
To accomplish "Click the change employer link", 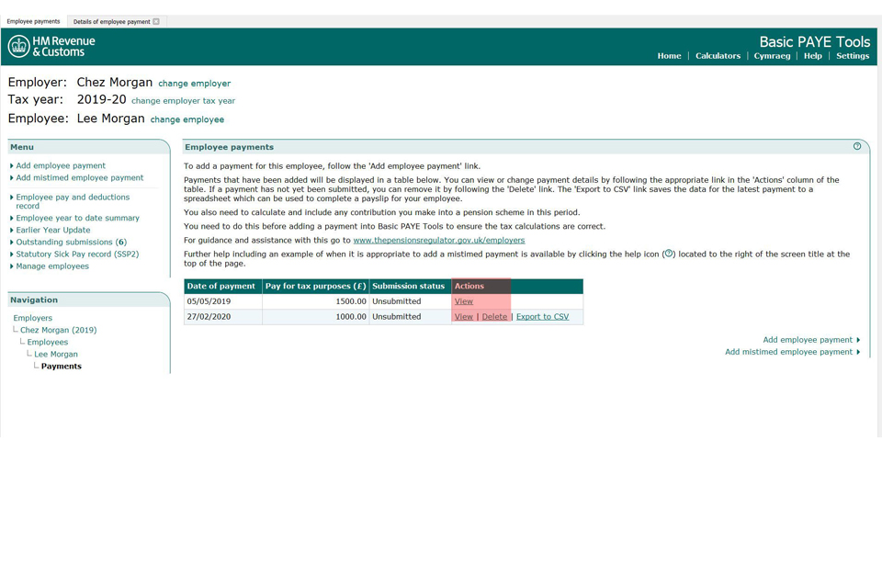I will coord(194,84).
